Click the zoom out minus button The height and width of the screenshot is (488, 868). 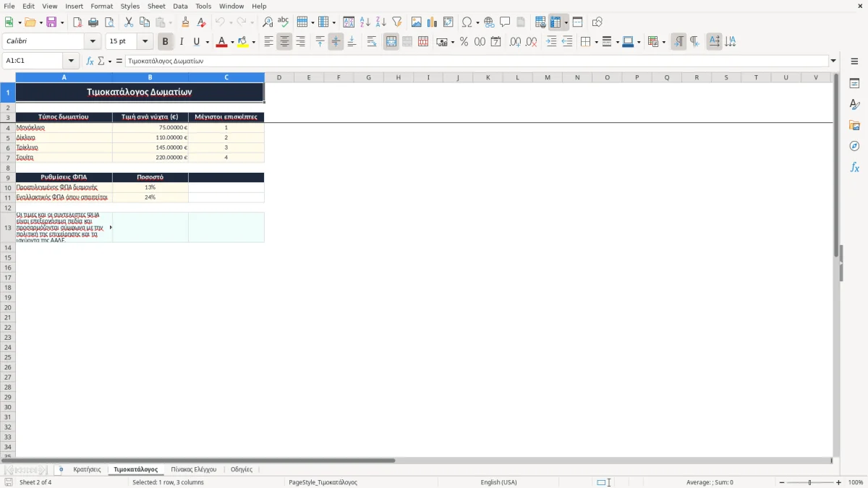point(782,482)
